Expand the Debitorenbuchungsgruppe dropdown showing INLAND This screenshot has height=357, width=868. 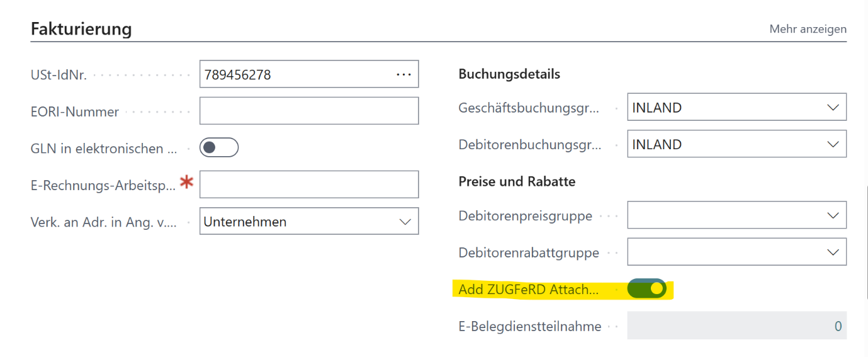(833, 144)
